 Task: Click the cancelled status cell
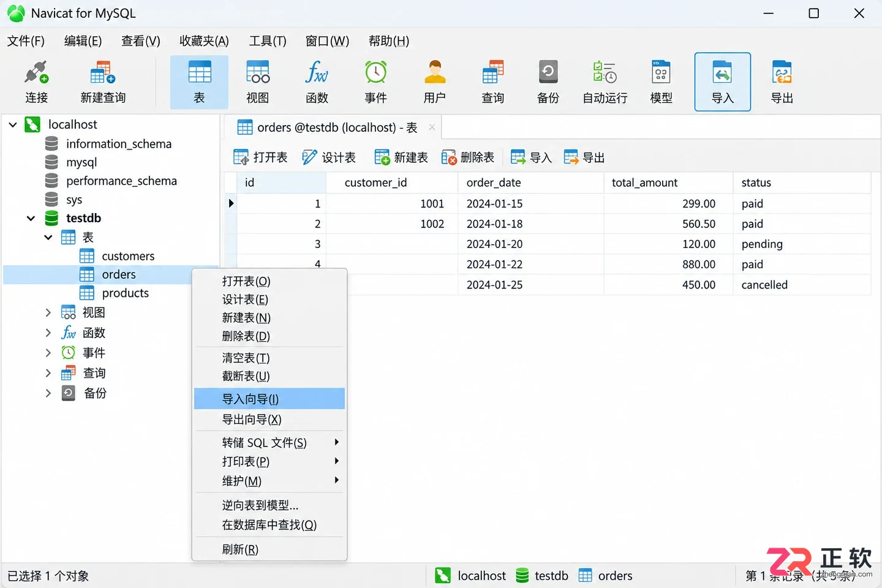[802, 285]
